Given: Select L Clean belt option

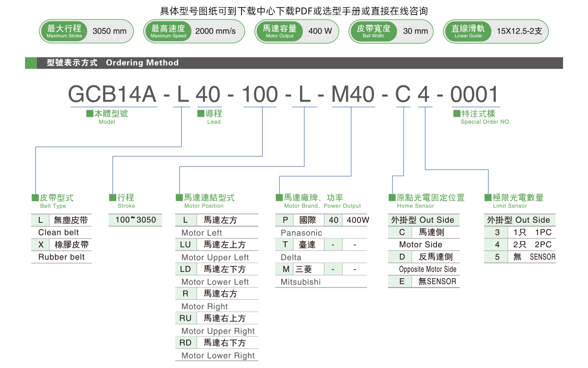Looking at the screenshot, I should click(x=61, y=220).
